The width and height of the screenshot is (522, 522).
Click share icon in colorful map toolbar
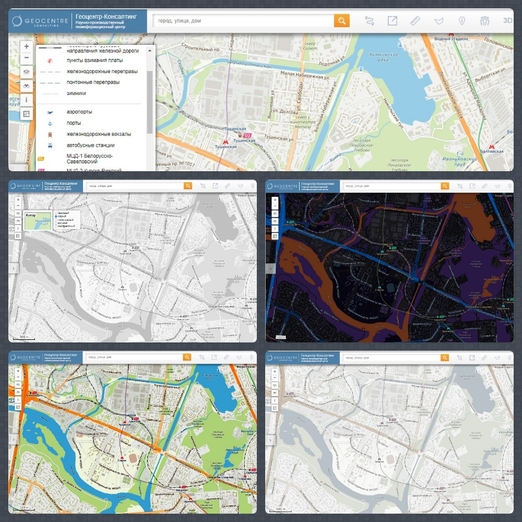(x=214, y=357)
